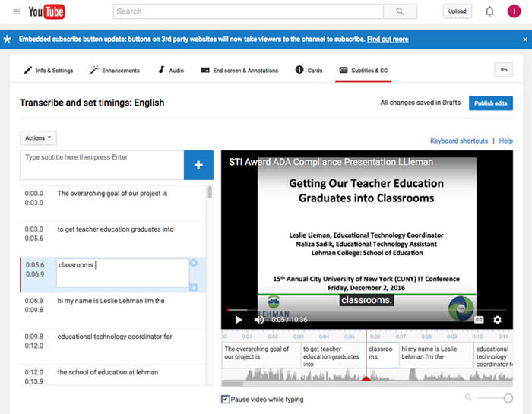Delete the 'classrooms.' subtitle with X icon

(193, 263)
